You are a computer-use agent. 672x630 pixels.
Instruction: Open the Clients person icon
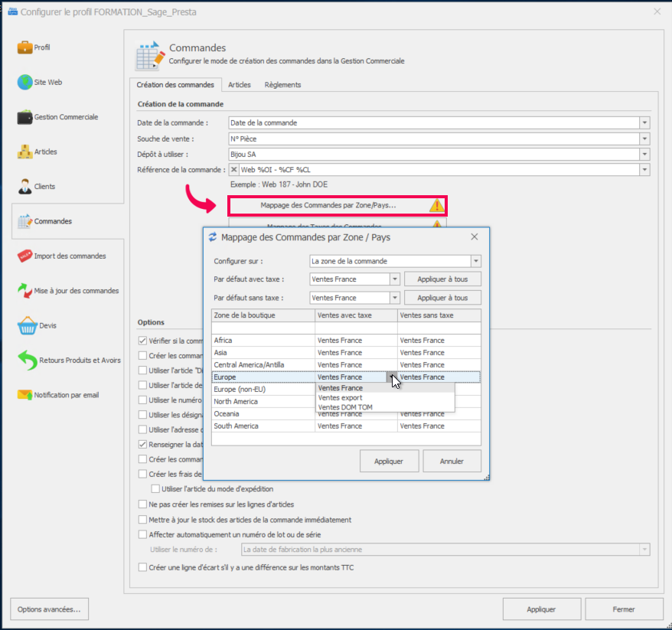pos(24,186)
